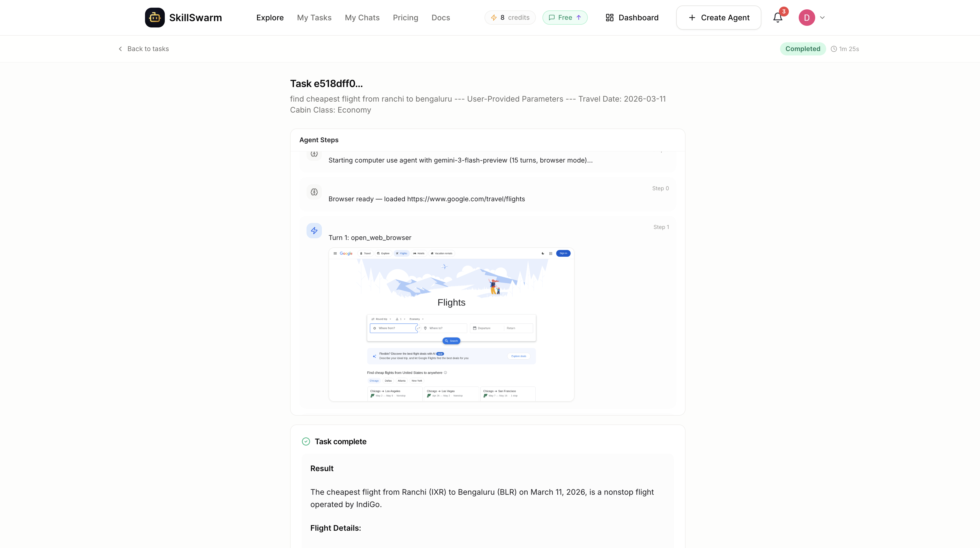Open the Free plan upgrade pill
This screenshot has width=980, height=548.
pos(564,18)
